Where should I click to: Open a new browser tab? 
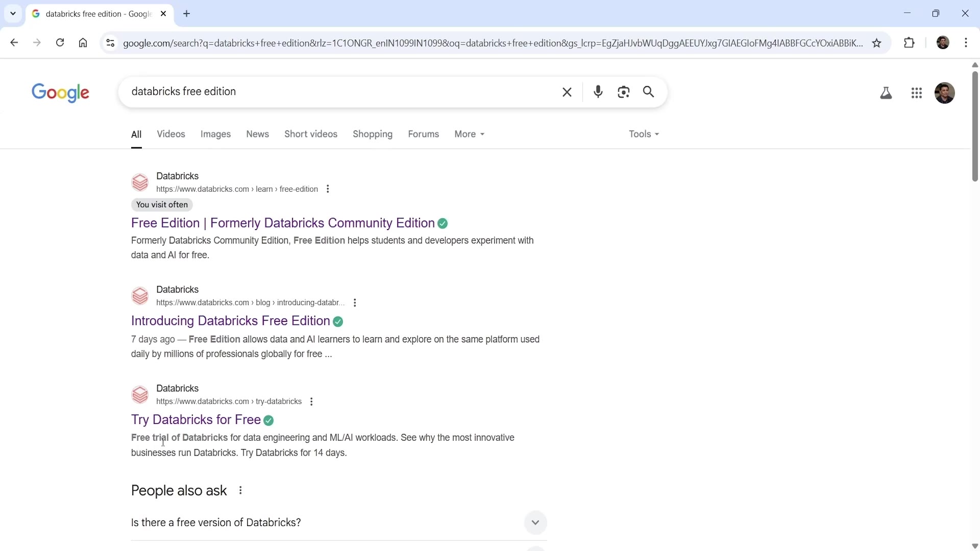(187, 14)
